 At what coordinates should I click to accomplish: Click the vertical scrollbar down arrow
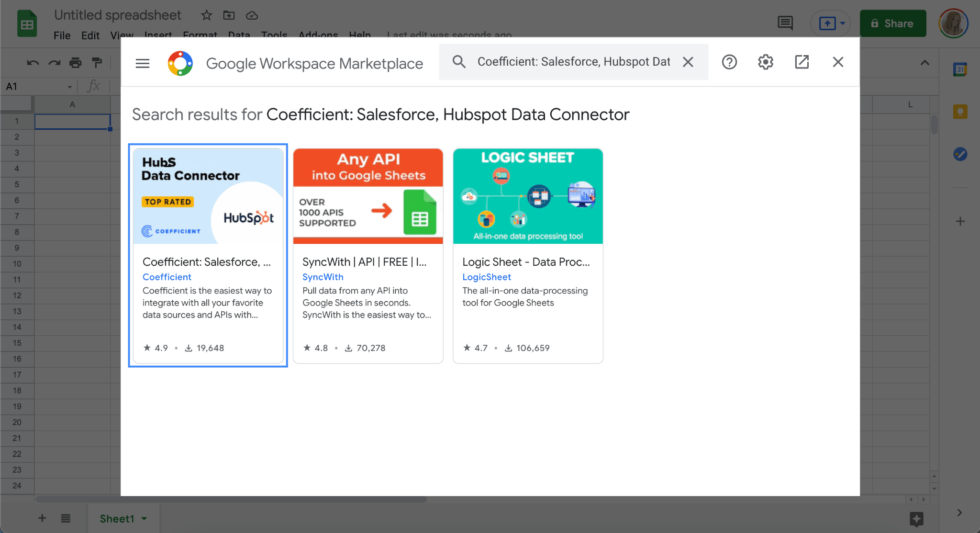(934, 488)
